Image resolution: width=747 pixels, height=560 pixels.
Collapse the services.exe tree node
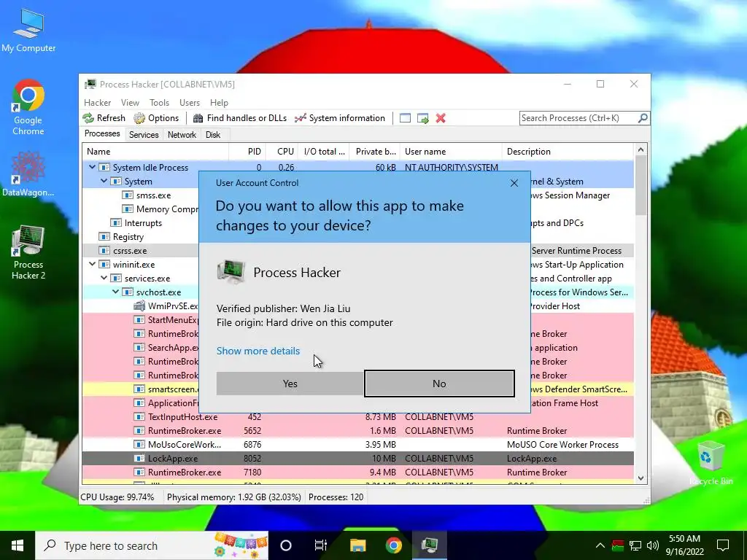[104, 278]
